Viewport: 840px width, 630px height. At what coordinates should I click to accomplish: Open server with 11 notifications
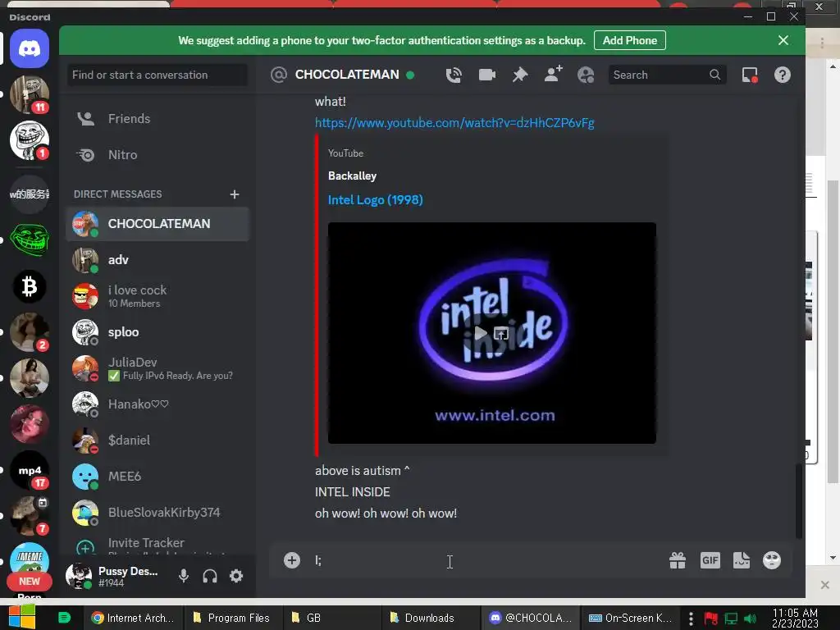30,95
